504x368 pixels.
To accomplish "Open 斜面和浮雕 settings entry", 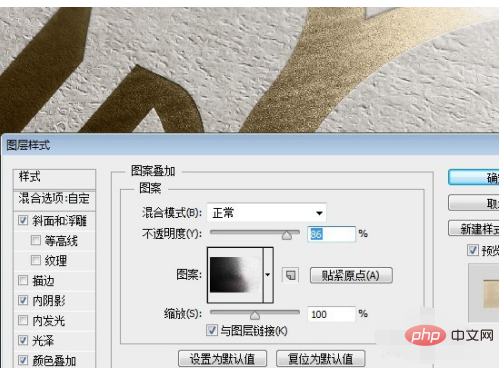I will 59,221.
